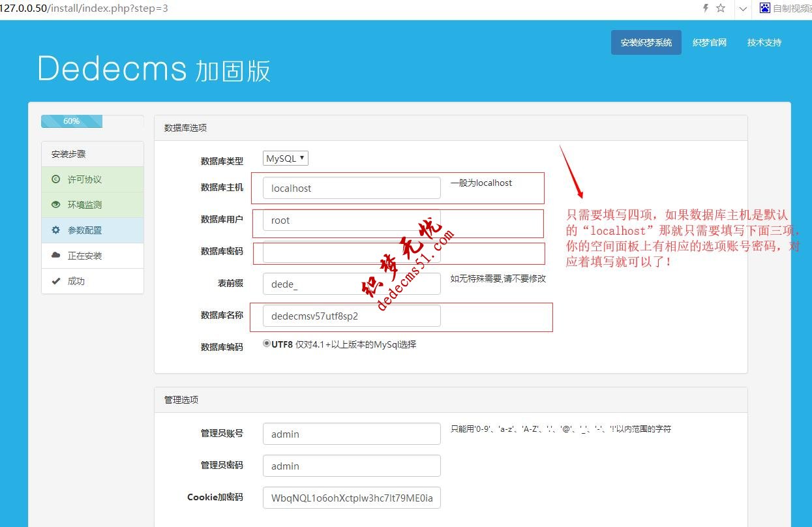Viewport: 812px width, 527px height.
Task: Click the 技术支持 support link
Action: tap(764, 42)
